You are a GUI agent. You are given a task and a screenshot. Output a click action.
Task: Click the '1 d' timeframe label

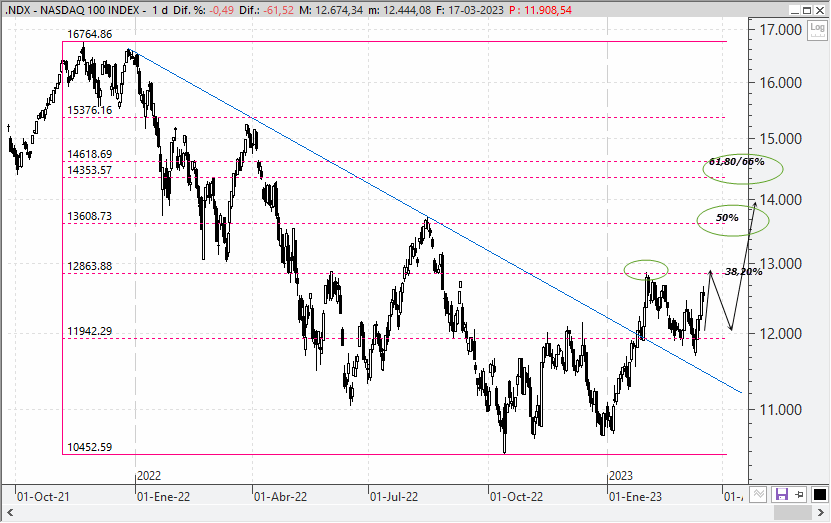point(160,10)
